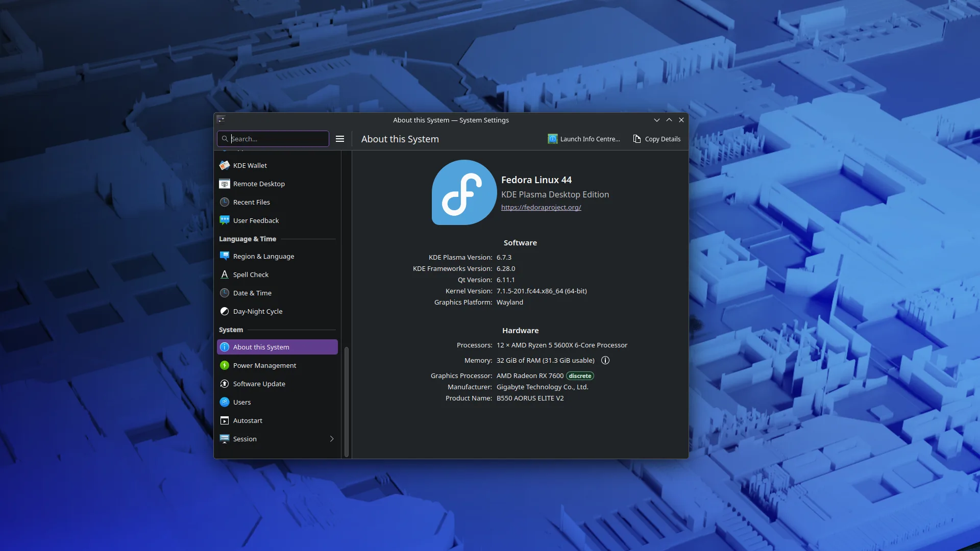
Task: Open Region & Language settings
Action: point(277,256)
